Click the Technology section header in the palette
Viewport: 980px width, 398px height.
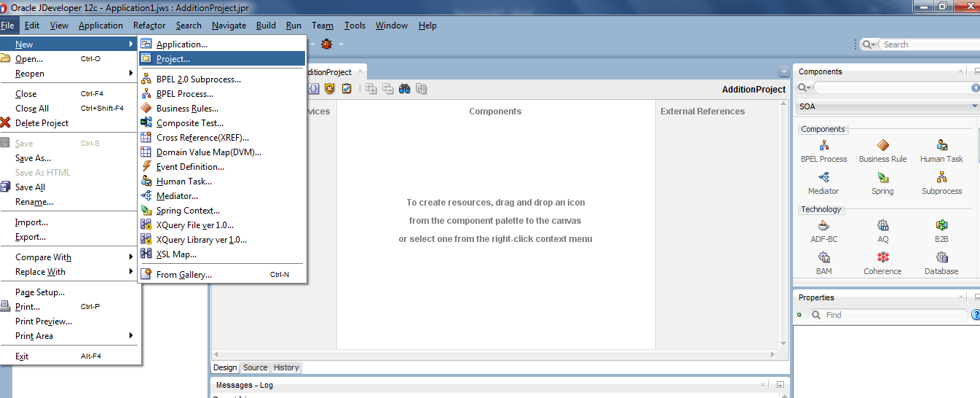pos(821,209)
